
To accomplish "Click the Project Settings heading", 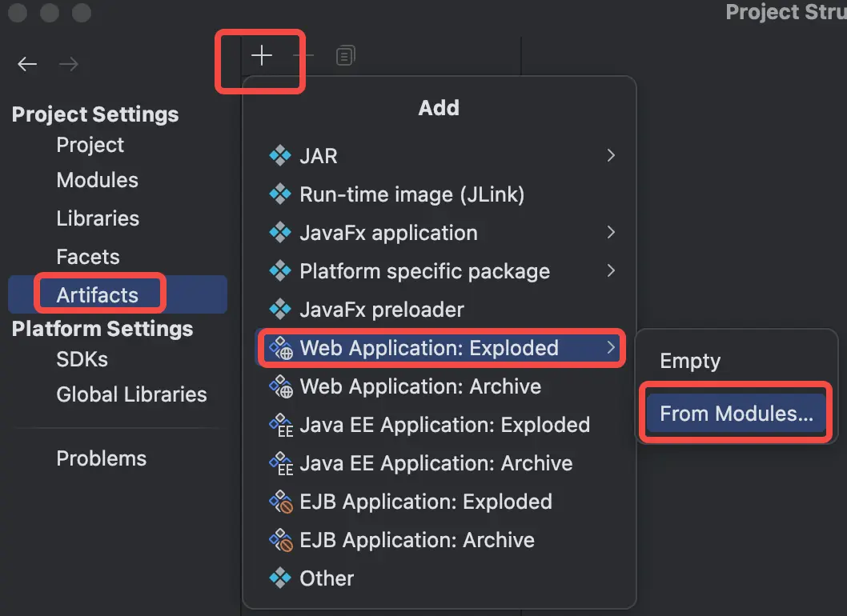I will 95,114.
